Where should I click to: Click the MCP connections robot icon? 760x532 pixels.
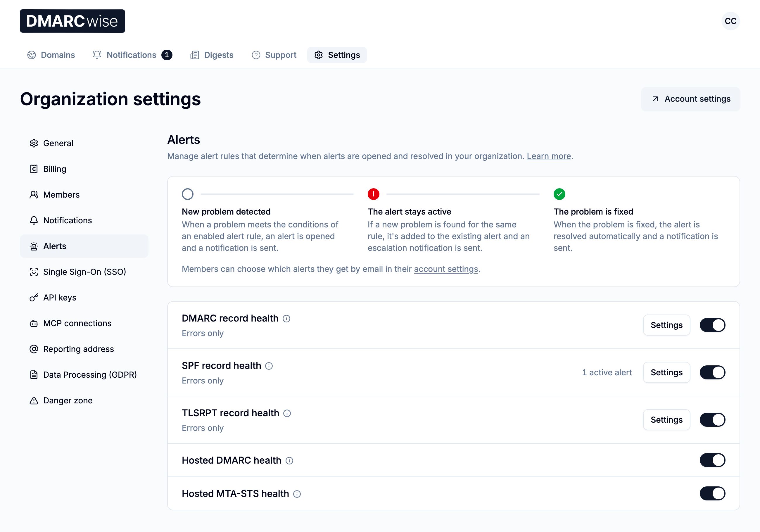[x=34, y=323]
